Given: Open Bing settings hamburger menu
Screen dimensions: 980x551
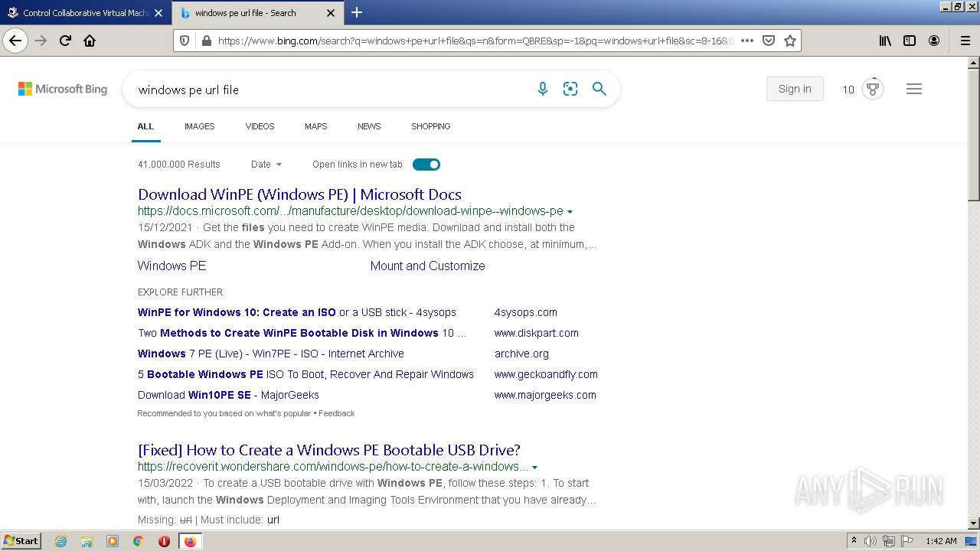Looking at the screenshot, I should click(913, 89).
